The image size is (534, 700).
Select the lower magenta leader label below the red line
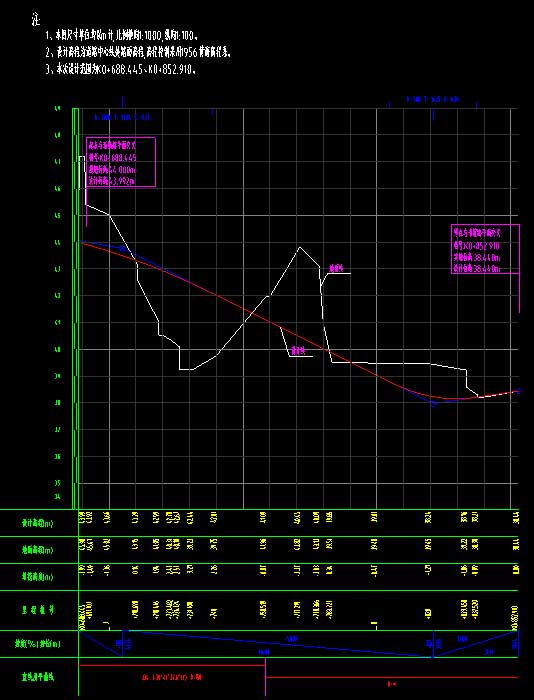[298, 351]
